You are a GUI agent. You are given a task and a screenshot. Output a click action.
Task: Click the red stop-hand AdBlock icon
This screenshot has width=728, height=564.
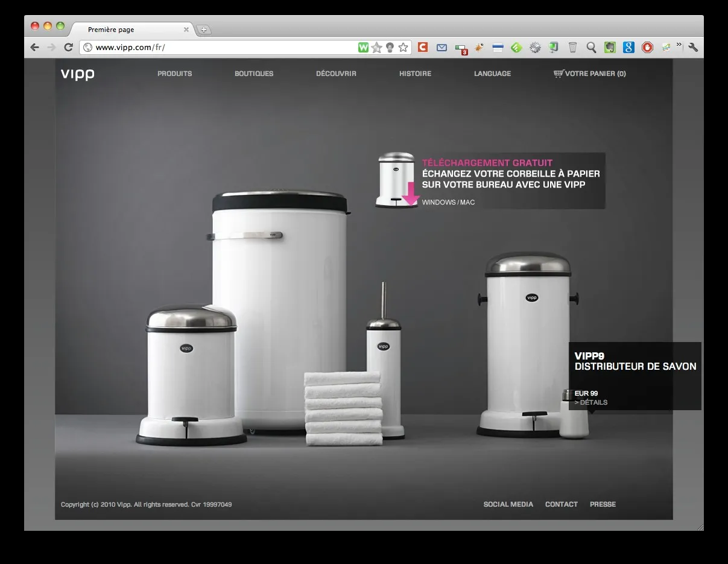(647, 47)
